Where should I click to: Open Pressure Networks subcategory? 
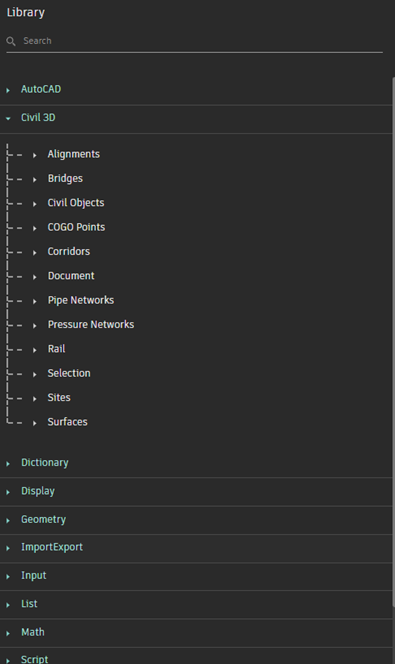pos(91,324)
